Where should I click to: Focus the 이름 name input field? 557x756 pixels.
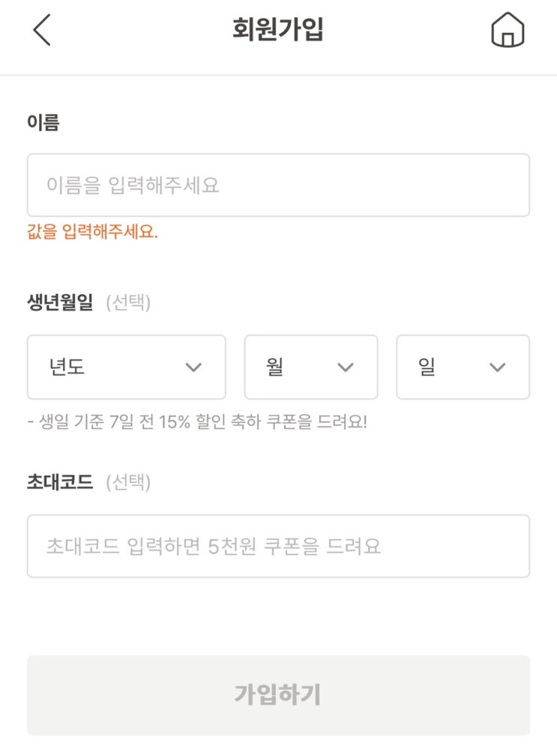point(278,185)
